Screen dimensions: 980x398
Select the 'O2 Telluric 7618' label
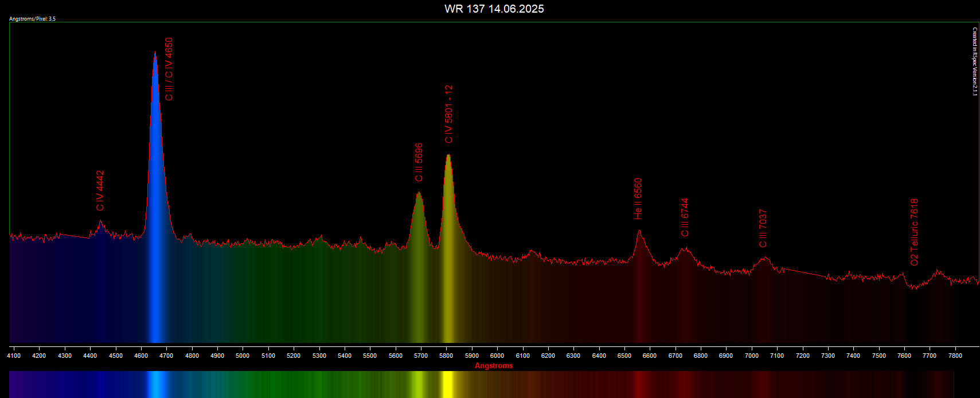[915, 232]
